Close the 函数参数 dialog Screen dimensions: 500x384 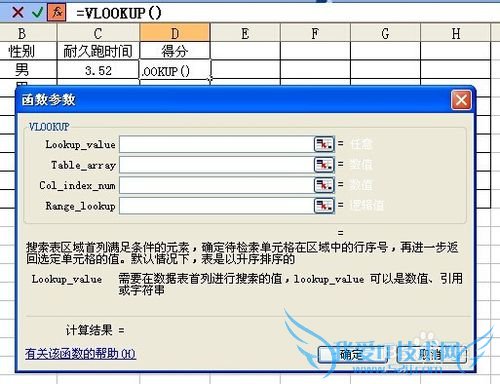[461, 100]
